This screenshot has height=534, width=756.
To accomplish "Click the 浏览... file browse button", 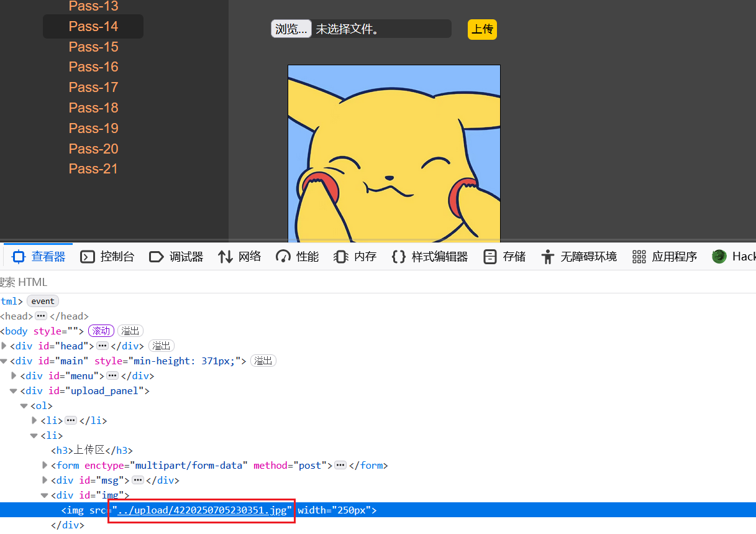I will point(291,29).
